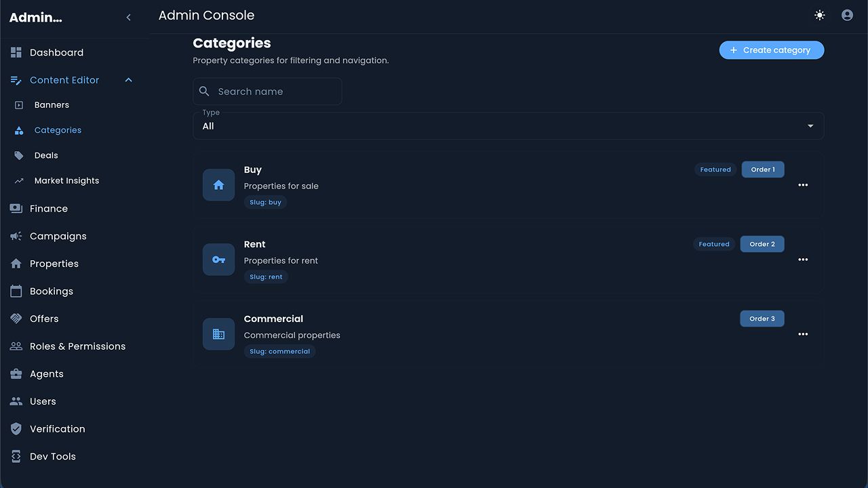The width and height of the screenshot is (868, 488).
Task: Open the Verification shield icon page
Action: click(16, 429)
